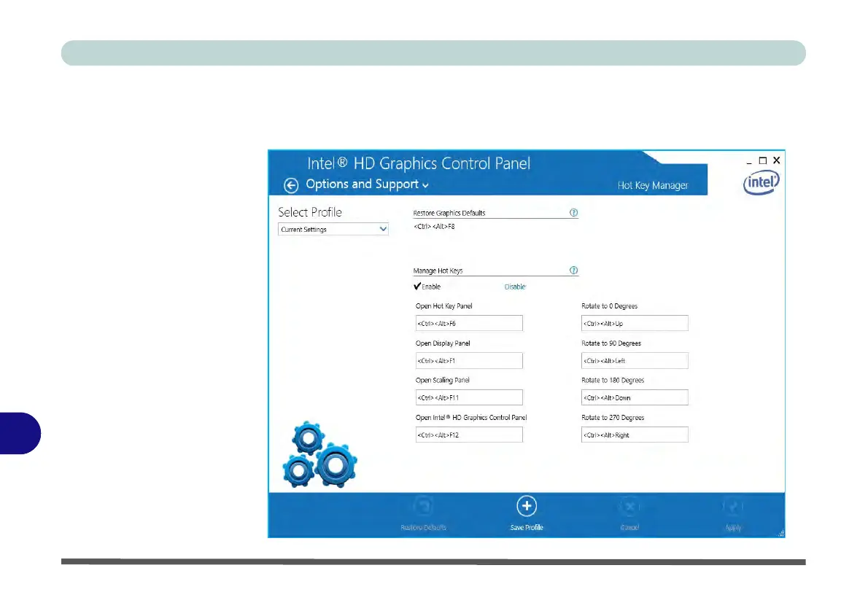The image size is (868, 611).
Task: Minimize the Intel Graphics Control Panel window
Action: [749, 161]
